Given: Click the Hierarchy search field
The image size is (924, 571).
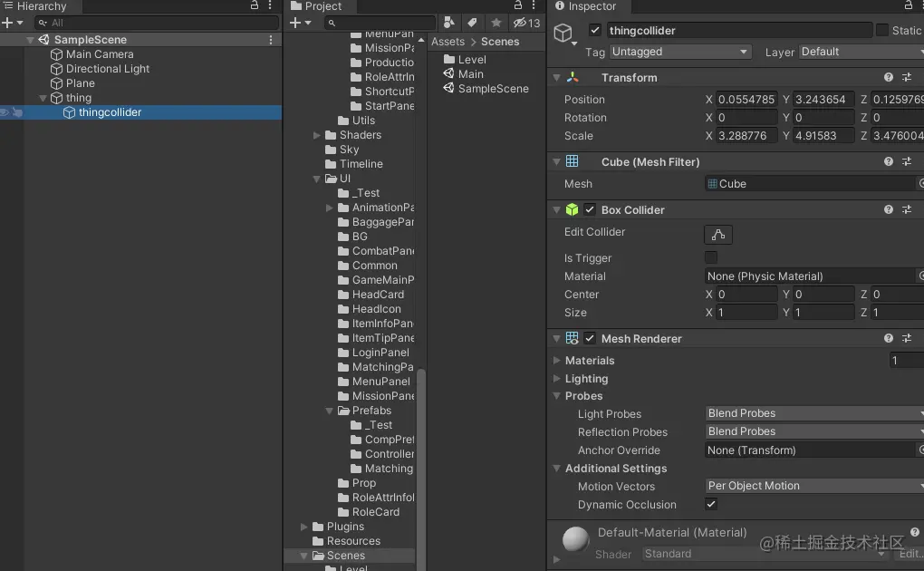Looking at the screenshot, I should pos(157,23).
